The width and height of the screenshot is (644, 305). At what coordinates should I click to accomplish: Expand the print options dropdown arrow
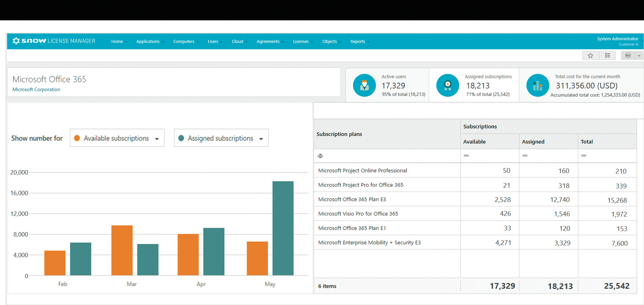click(639, 56)
